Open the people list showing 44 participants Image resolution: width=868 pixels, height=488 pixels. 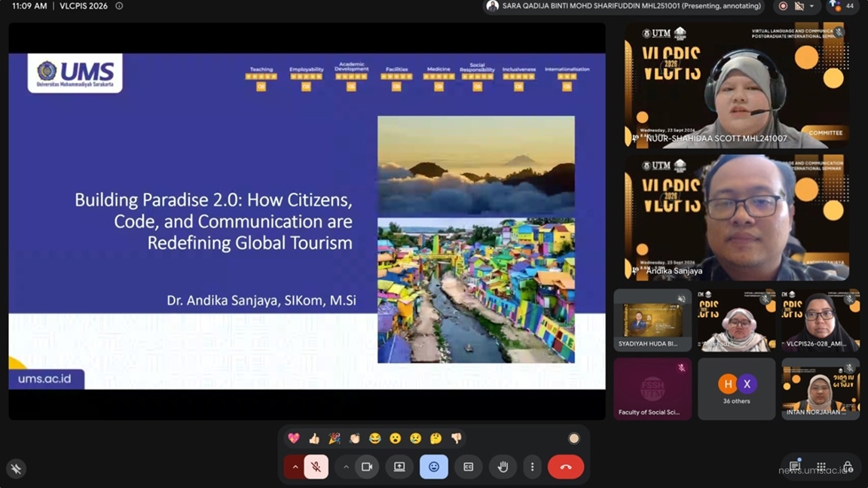[x=842, y=6]
